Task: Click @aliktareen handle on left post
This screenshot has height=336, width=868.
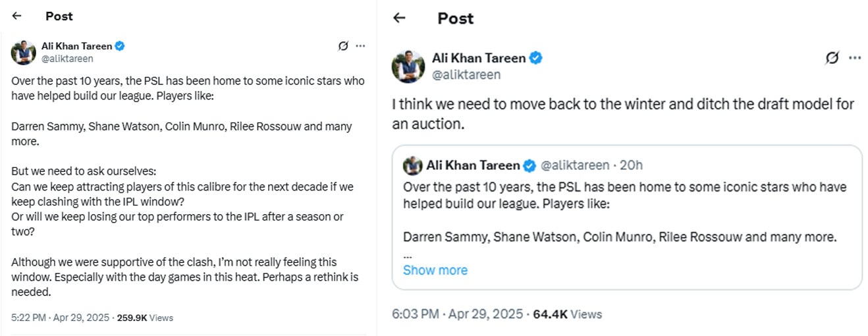Action: [x=67, y=59]
